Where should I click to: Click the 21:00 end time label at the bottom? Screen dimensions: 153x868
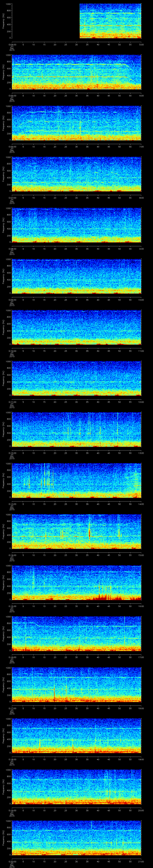[141, 862]
